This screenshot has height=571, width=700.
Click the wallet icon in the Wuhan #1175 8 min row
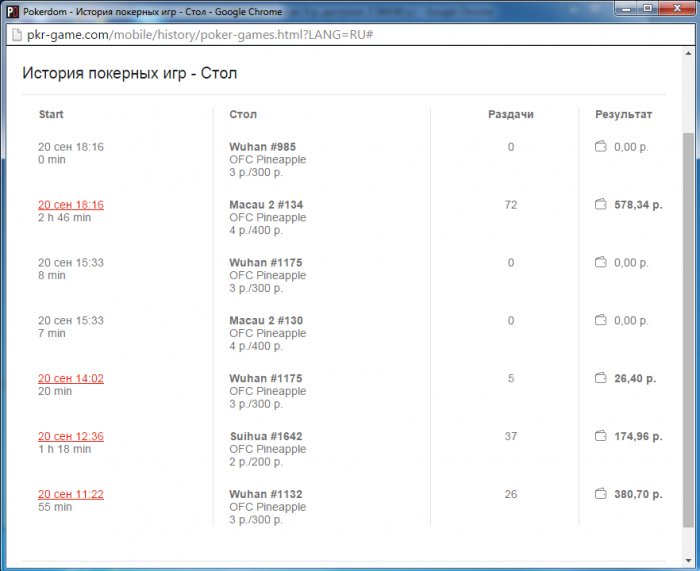coord(600,262)
